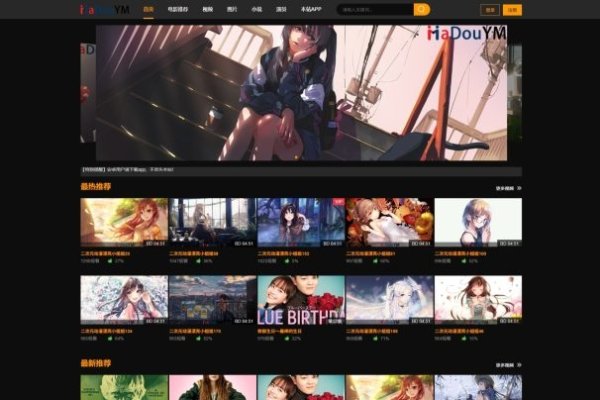This screenshot has width=600, height=400.
Task: Show previous carousel slide at left edge
Action: pos(88,93)
